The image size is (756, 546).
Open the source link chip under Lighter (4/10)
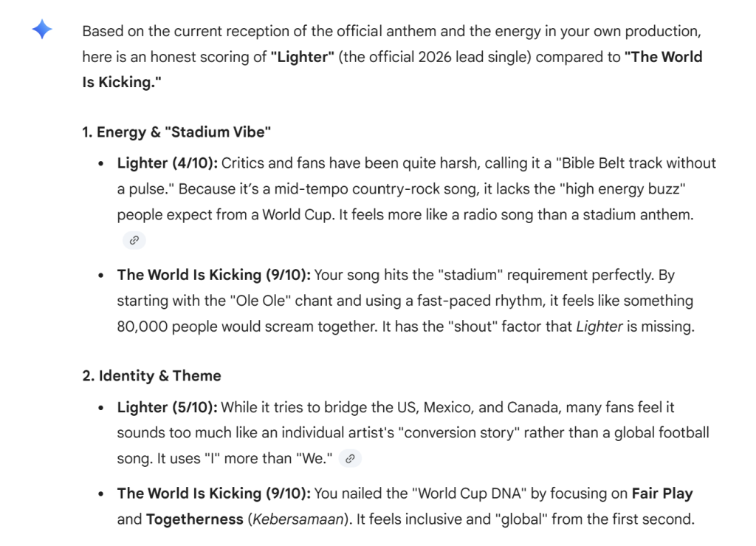tap(134, 240)
